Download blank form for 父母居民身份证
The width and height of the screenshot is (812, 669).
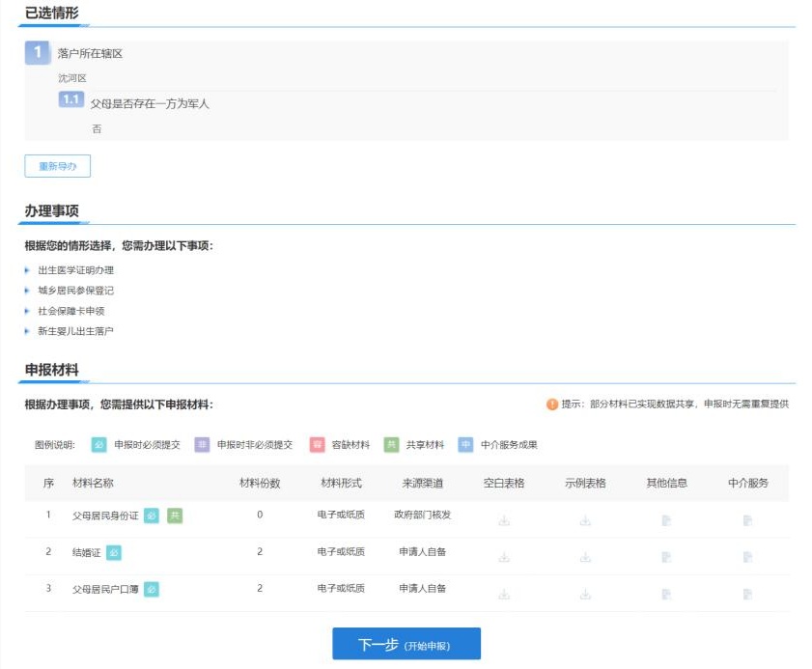(503, 520)
